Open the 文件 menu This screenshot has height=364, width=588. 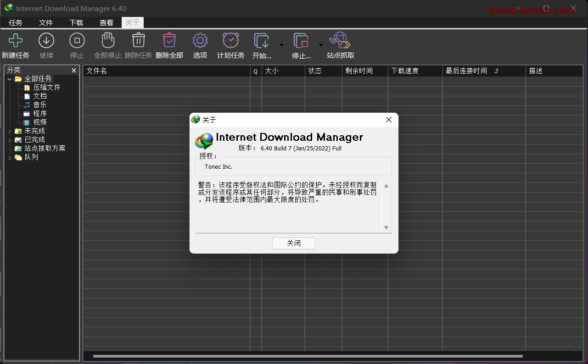tap(46, 22)
